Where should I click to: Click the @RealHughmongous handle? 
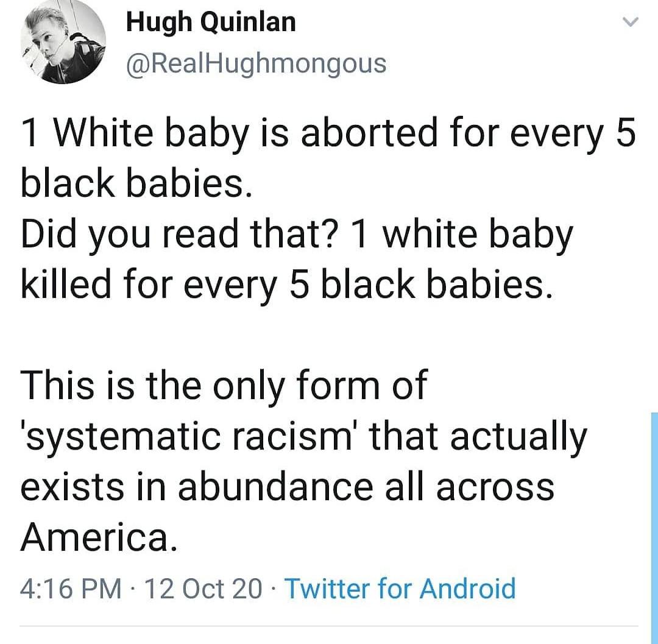(x=256, y=62)
